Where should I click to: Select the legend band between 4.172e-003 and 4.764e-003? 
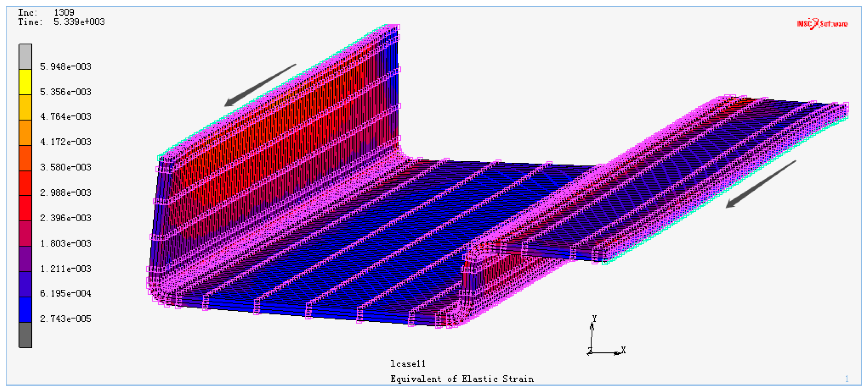[26, 133]
